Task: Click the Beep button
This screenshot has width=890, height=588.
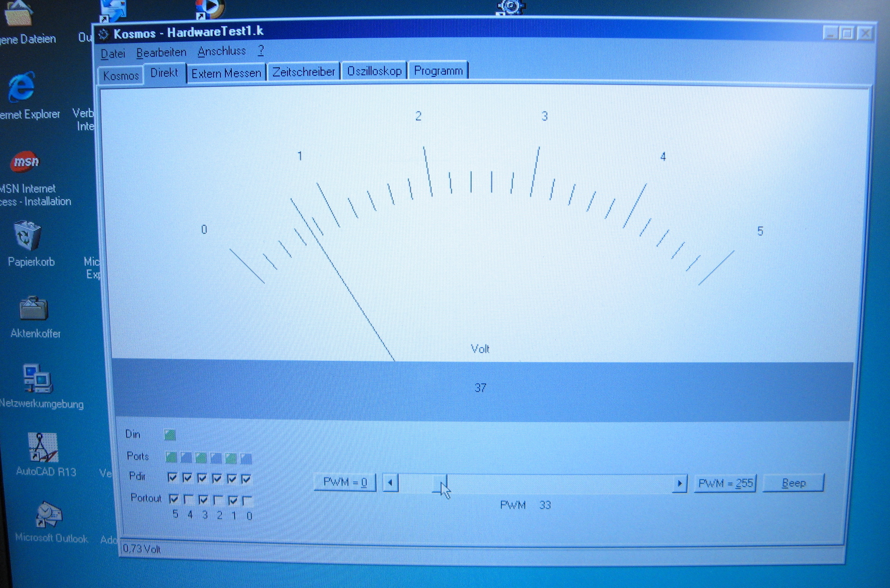Action: pos(793,483)
